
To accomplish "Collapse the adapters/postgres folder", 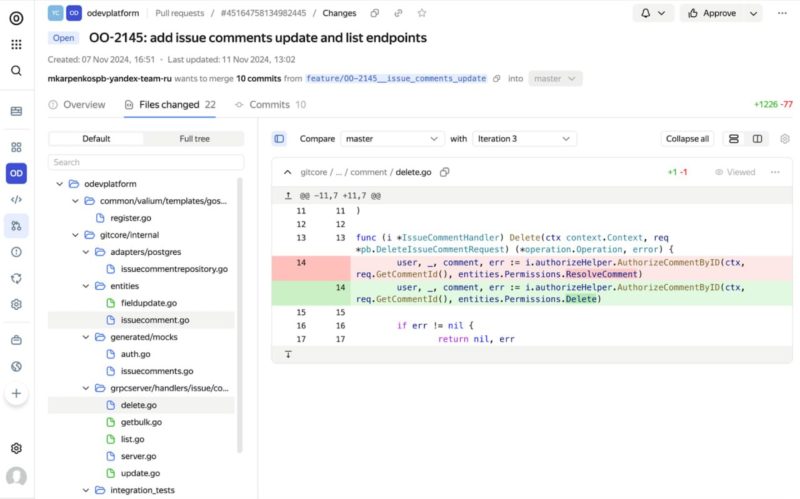I will (x=86, y=252).
